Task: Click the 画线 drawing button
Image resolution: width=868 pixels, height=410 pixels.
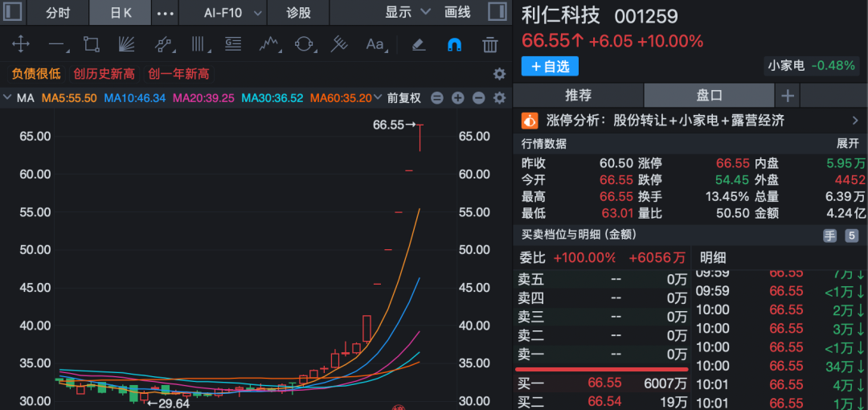Action: [457, 12]
